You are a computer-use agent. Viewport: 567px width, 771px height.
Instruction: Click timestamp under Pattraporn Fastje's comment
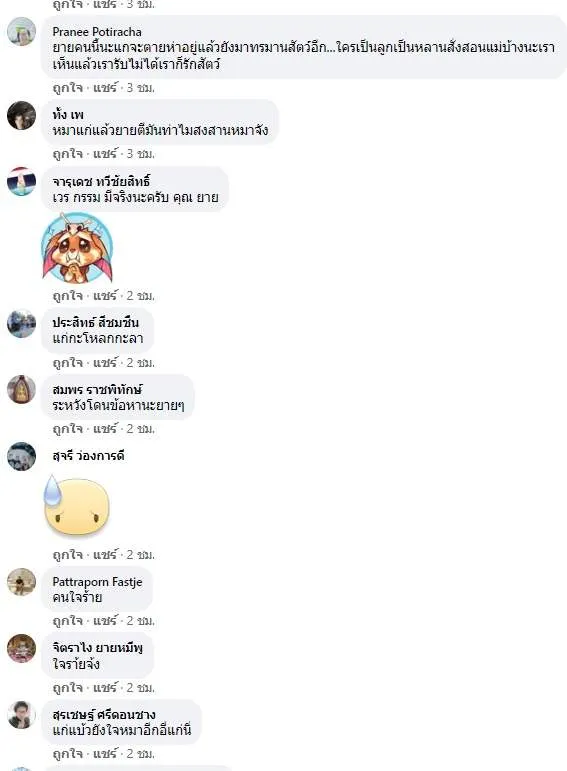coord(141,621)
